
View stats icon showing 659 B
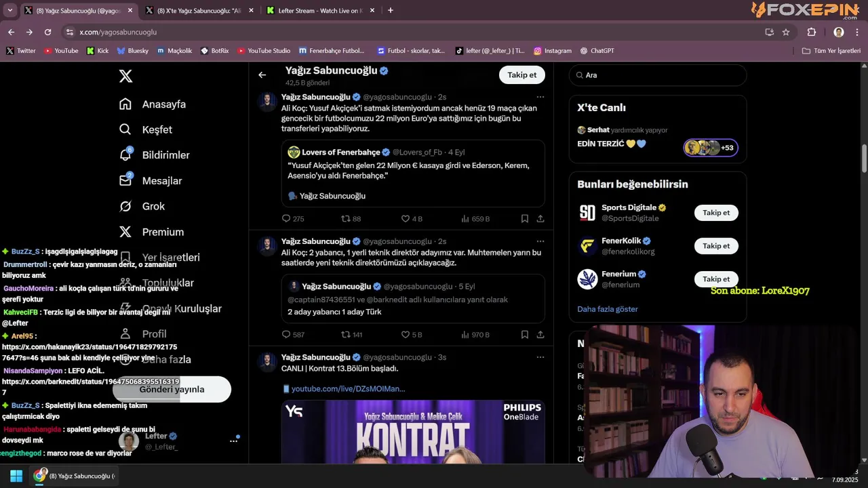[465, 219]
